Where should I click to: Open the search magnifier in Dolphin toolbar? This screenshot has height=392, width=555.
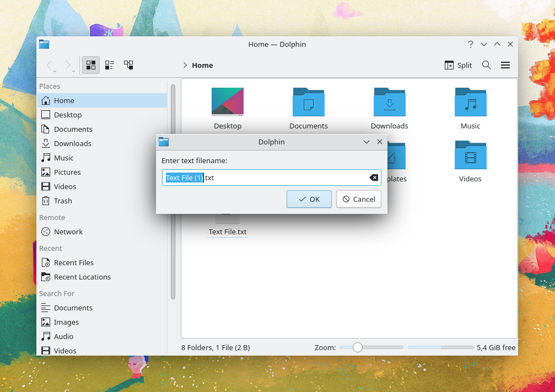coord(486,65)
